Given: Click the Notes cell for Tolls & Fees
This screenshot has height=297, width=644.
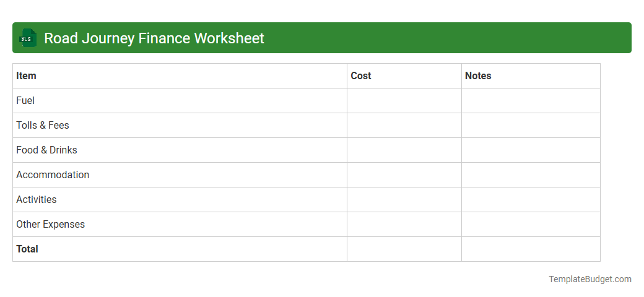Looking at the screenshot, I should tap(531, 126).
